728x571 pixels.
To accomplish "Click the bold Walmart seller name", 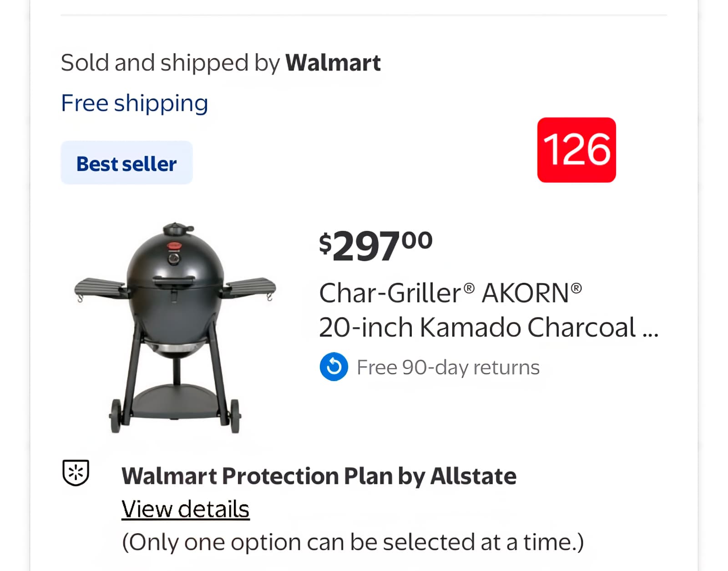I will (x=333, y=63).
